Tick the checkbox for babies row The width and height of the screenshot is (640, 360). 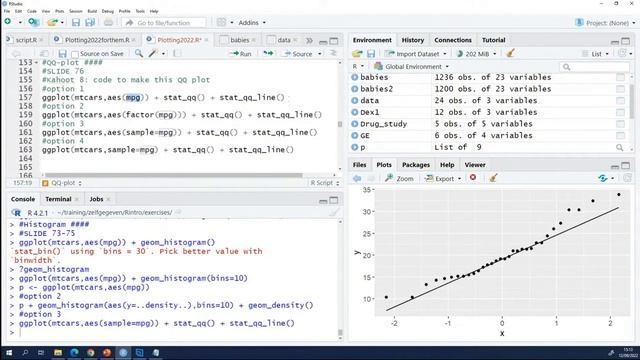pyautogui.click(x=620, y=77)
